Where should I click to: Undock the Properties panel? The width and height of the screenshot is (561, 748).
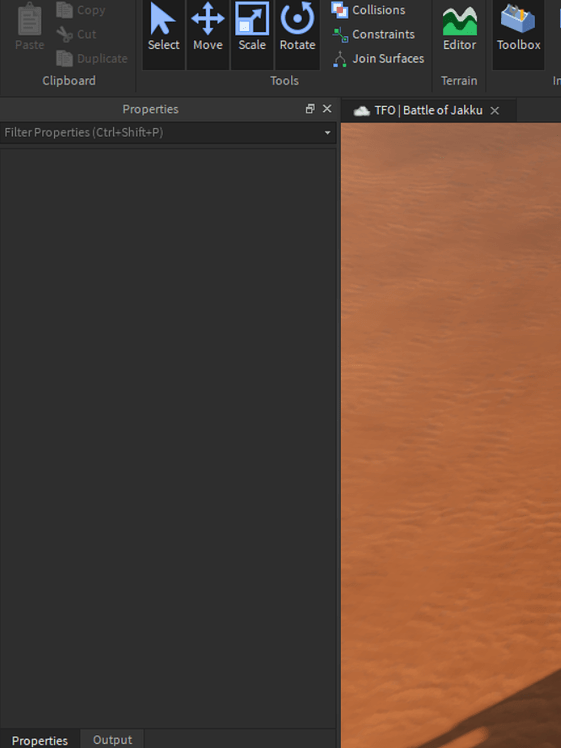(310, 109)
